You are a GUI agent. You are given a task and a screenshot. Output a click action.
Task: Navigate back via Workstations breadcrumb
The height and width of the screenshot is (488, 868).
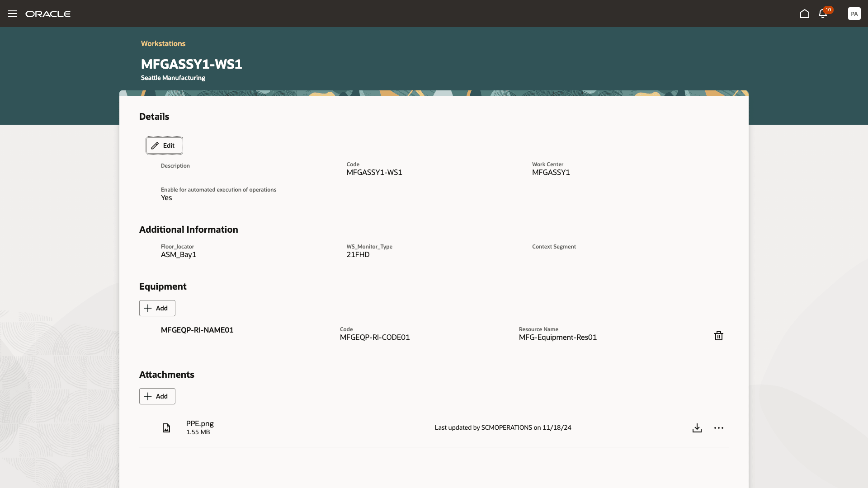click(x=163, y=43)
